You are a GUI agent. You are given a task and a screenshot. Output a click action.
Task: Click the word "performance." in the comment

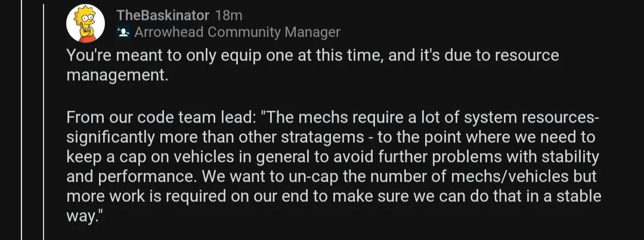point(150,177)
